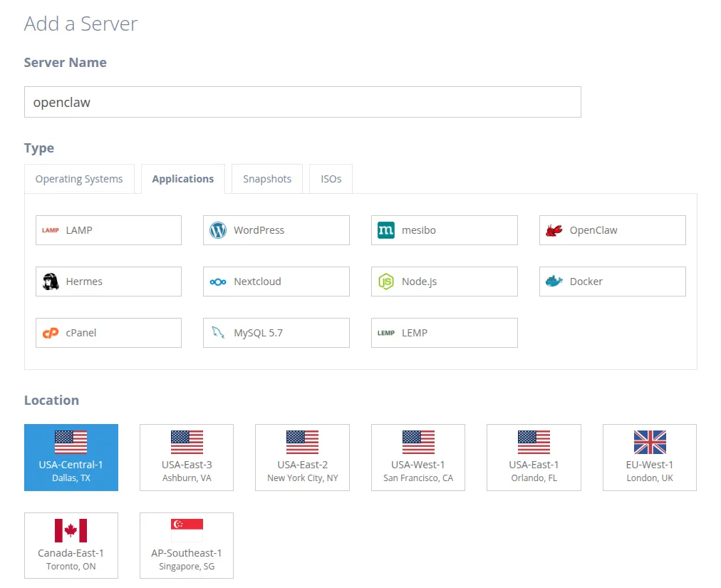Click the flag on USA-East-2 New York
721x588 pixels.
[x=302, y=442]
